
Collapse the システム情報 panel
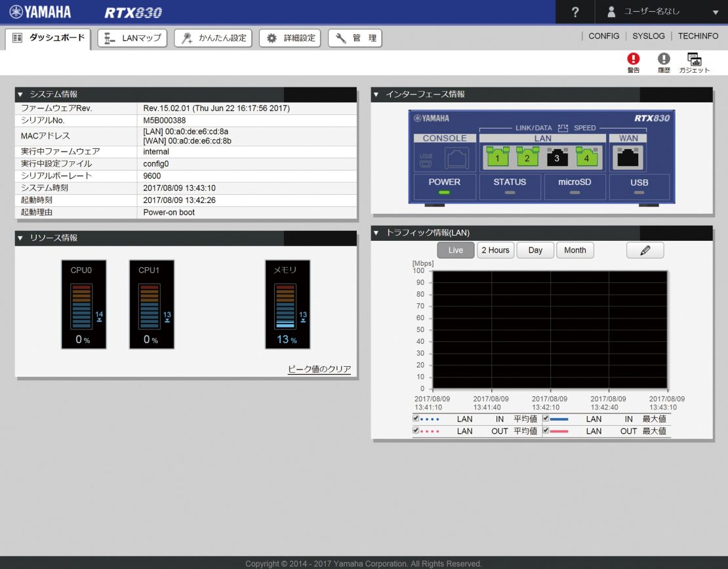(x=20, y=94)
